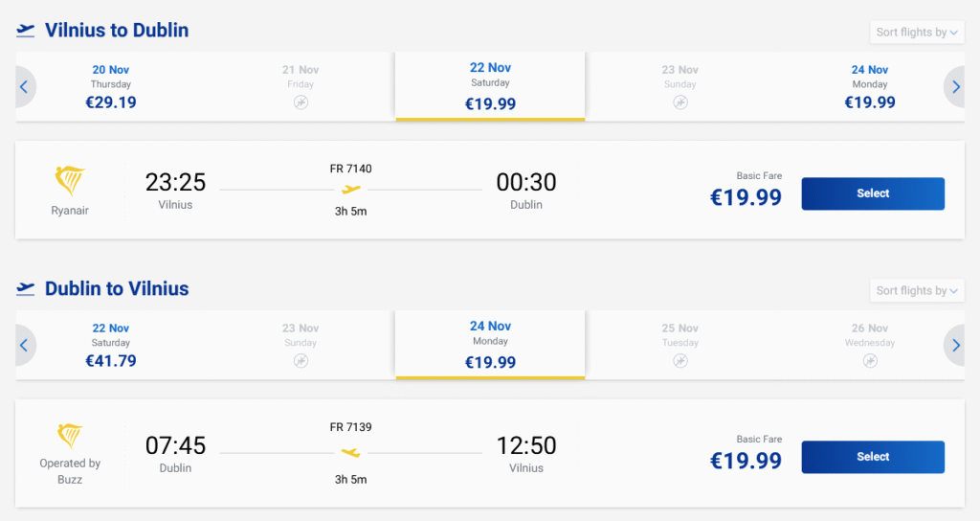Show earlier outbound dates with left arrow

[23, 87]
